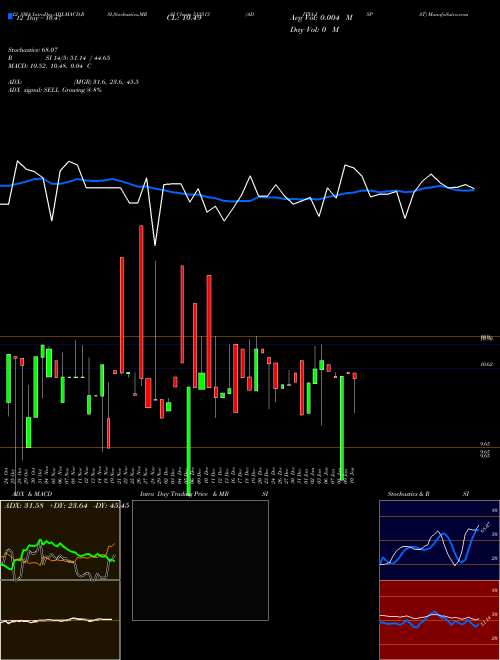Click the MACD sub-chart below ADX

pos(60,620)
